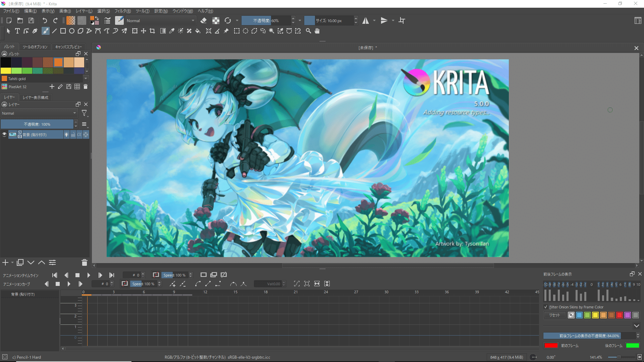Duplicate layer icon in Layers panel
This screenshot has width=644, height=362.
[x=20, y=262]
